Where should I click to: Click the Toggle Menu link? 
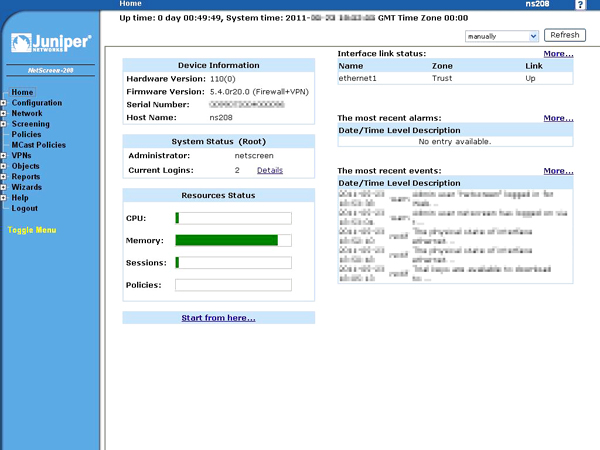click(x=32, y=230)
